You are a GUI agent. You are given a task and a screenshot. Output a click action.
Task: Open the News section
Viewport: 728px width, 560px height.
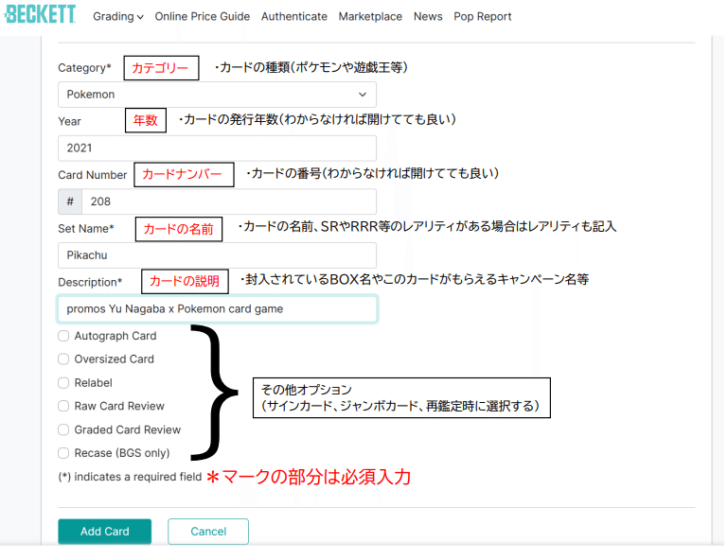(x=428, y=17)
